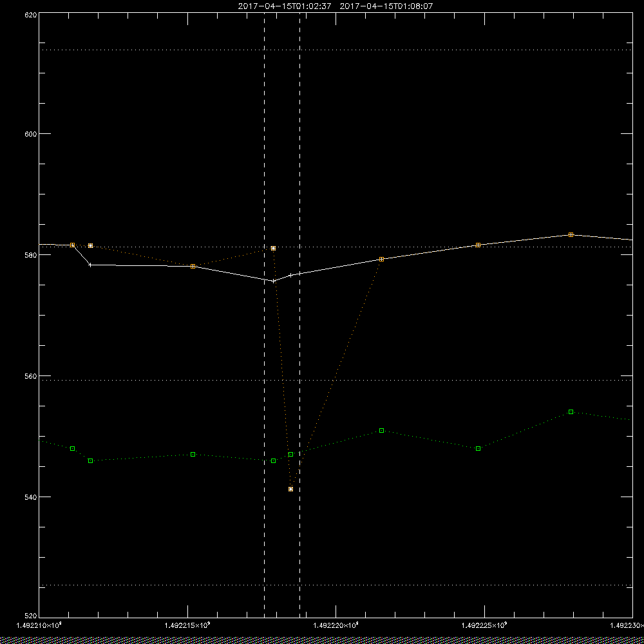Click the right vertical dashed interval line
Screen dimensions: 644x644
click(x=299, y=315)
